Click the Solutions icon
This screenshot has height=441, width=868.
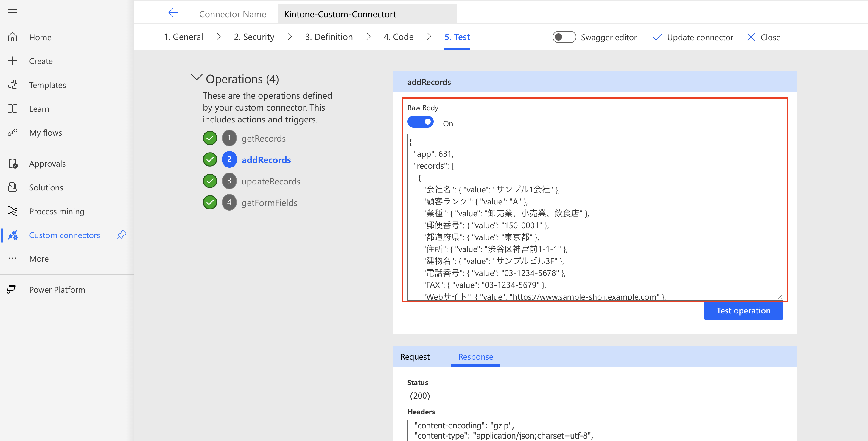[x=13, y=187]
